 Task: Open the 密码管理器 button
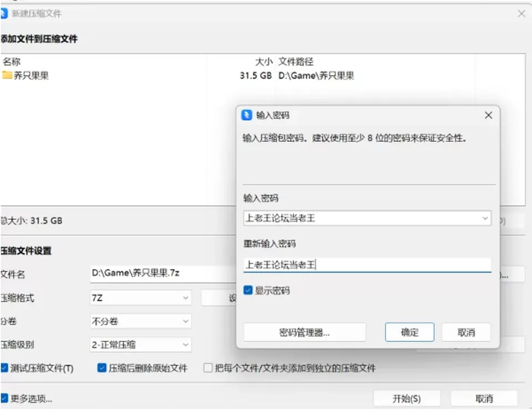[304, 332]
